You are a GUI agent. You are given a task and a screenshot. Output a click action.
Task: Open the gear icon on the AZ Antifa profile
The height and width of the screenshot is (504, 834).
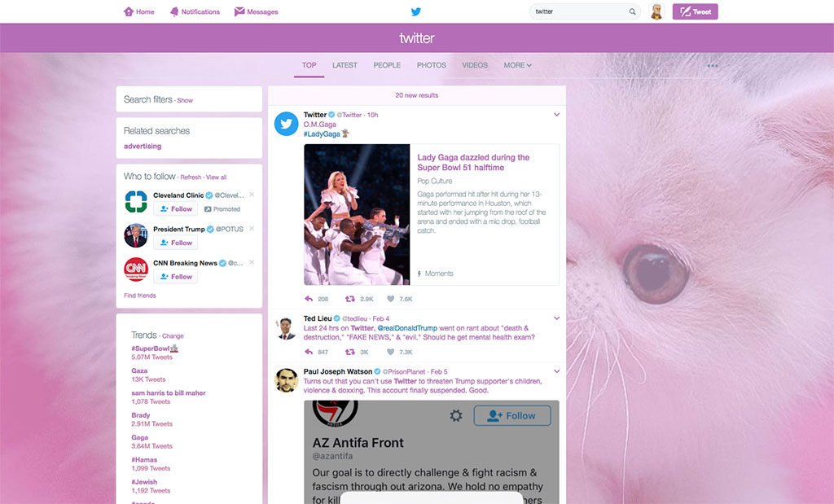[x=457, y=415]
